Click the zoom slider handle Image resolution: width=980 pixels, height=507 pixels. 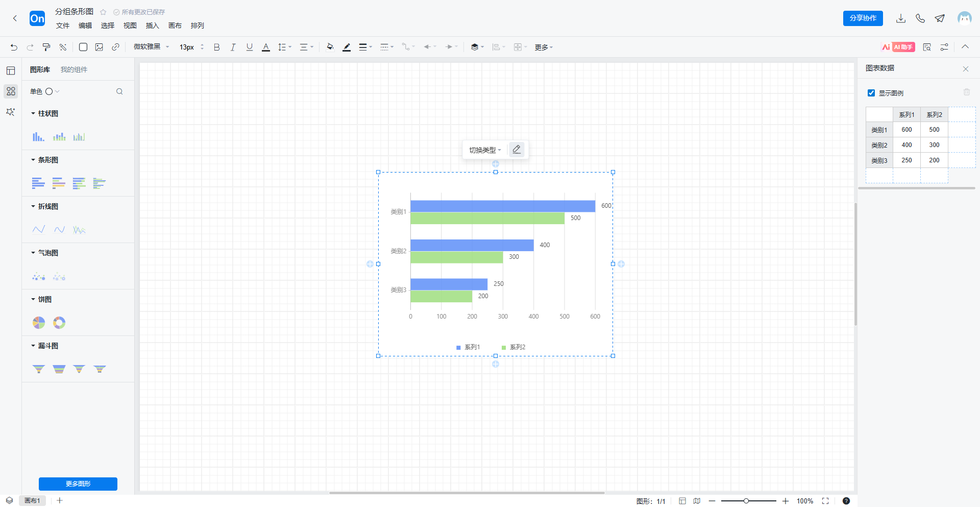pos(746,501)
